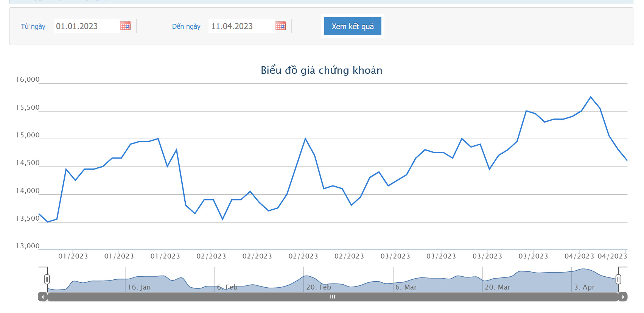Screen dimensions: 644x313
Task: Click the navigator scrollbar left arrow
Action: (42, 297)
